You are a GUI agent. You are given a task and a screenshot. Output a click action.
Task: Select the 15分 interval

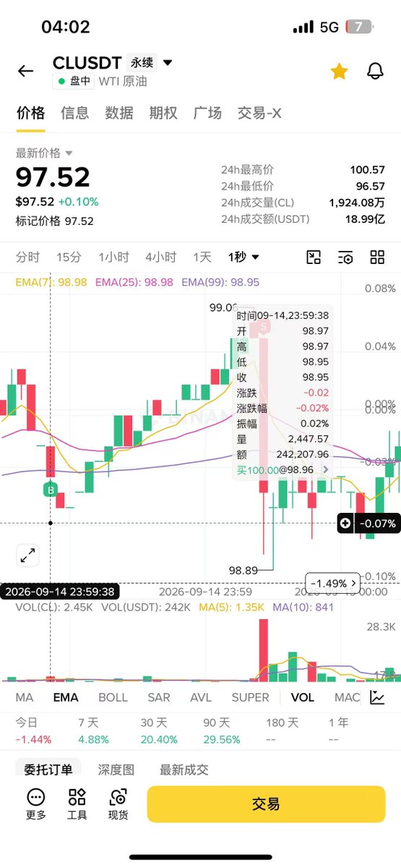69,257
